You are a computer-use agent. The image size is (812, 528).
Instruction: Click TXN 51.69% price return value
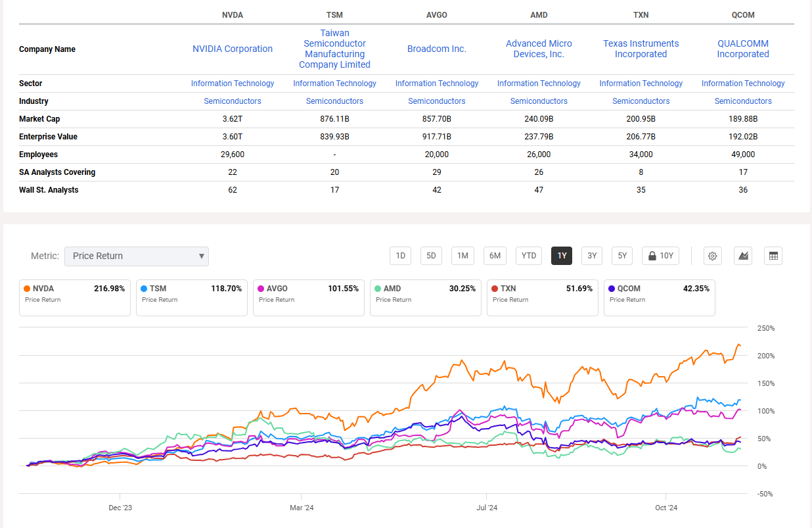578,289
